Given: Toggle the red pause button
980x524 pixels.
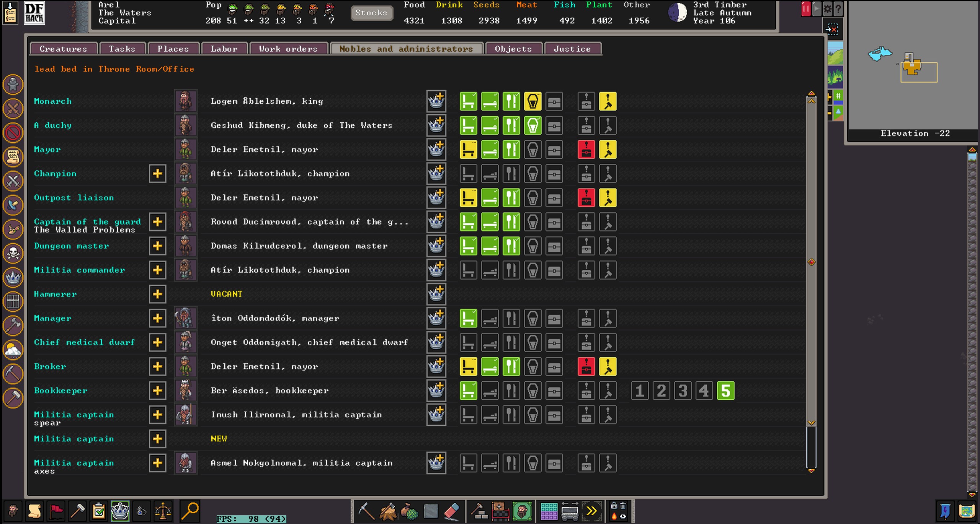Looking at the screenshot, I should pyautogui.click(x=805, y=9).
